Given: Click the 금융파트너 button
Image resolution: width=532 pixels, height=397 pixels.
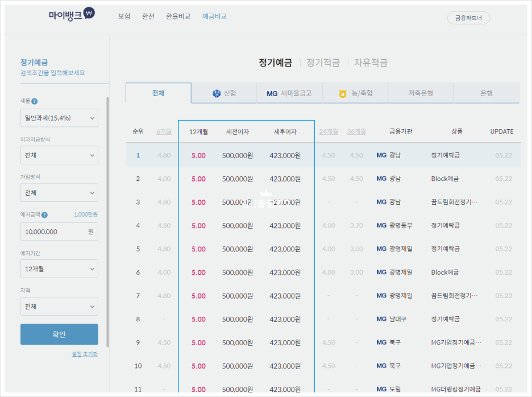Looking at the screenshot, I should coord(468,18).
